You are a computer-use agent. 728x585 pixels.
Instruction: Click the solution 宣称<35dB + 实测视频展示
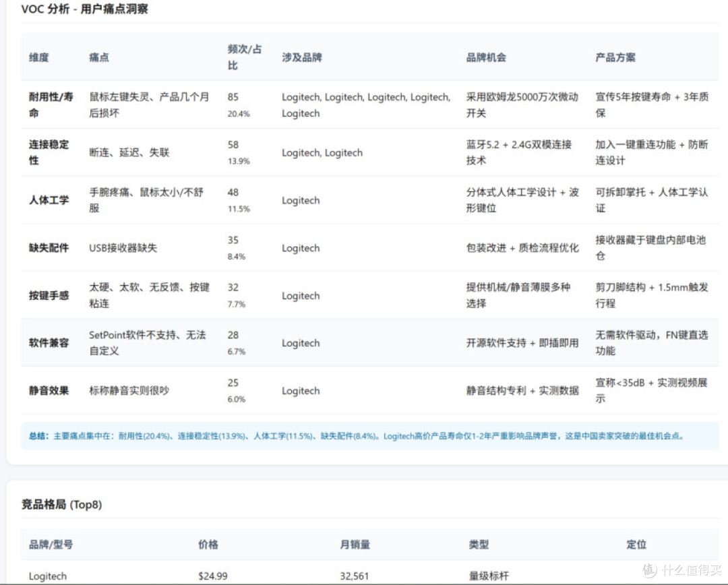tap(651, 390)
